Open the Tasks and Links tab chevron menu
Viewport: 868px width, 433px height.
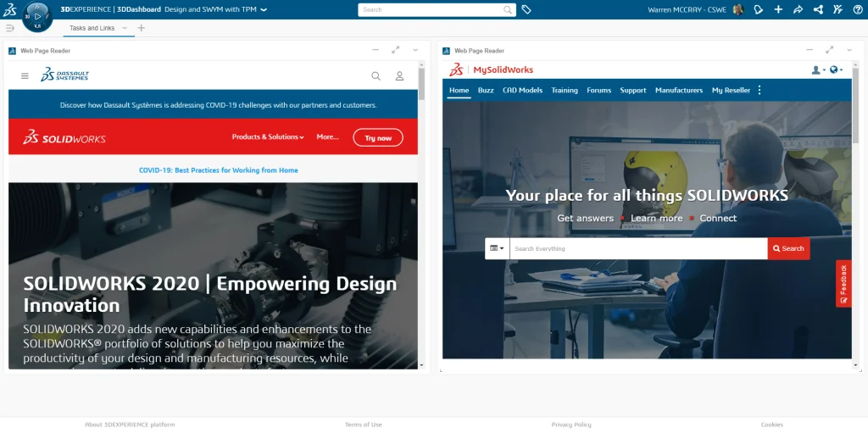[124, 28]
